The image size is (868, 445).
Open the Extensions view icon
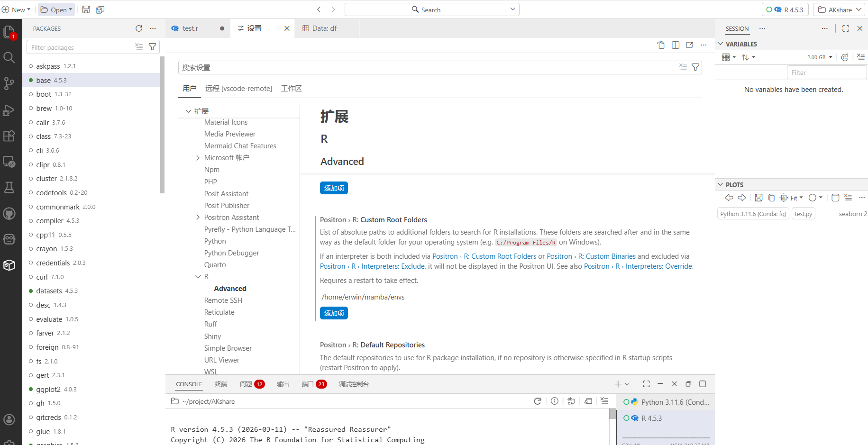click(9, 136)
